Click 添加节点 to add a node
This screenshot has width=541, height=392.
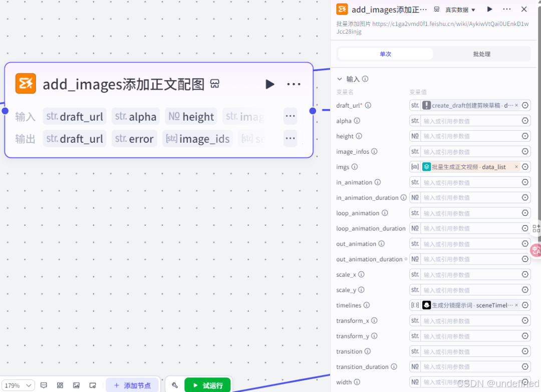pyautogui.click(x=132, y=385)
